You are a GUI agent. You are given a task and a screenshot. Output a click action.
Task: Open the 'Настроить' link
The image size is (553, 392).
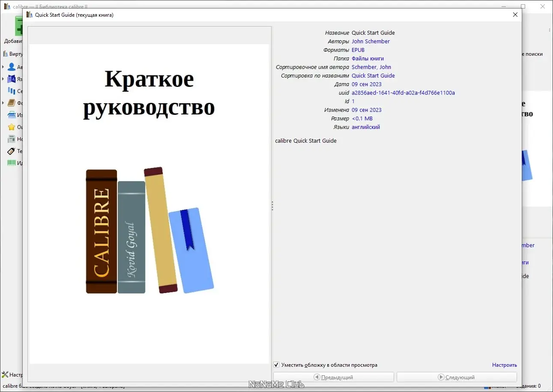(505, 365)
